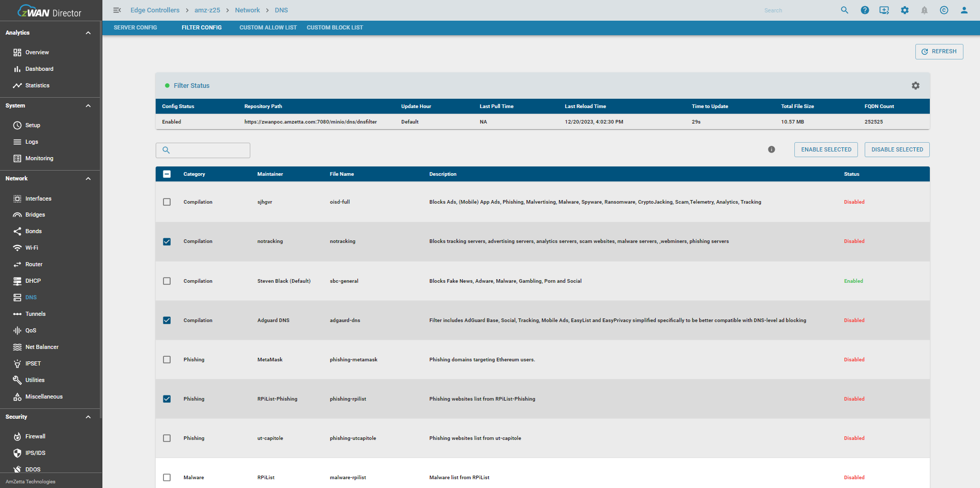Collapse the Security sidebar section
Screen dimensions: 980x488
point(88,417)
